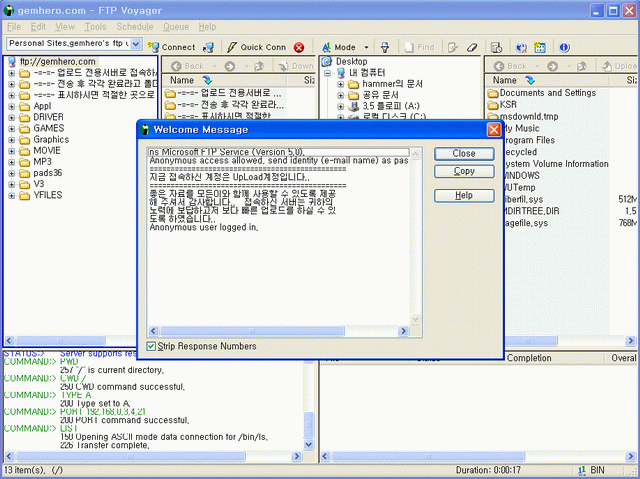
Task: Expand the Appl folder node
Action: tap(11, 106)
